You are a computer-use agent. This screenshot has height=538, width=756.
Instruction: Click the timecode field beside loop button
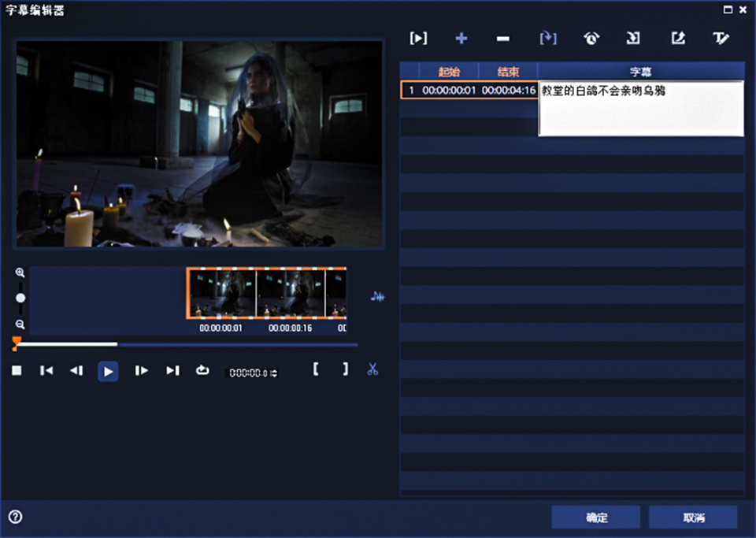point(248,373)
